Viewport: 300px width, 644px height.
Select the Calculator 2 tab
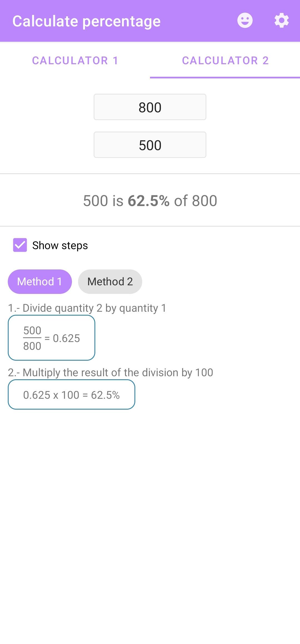pyautogui.click(x=225, y=61)
